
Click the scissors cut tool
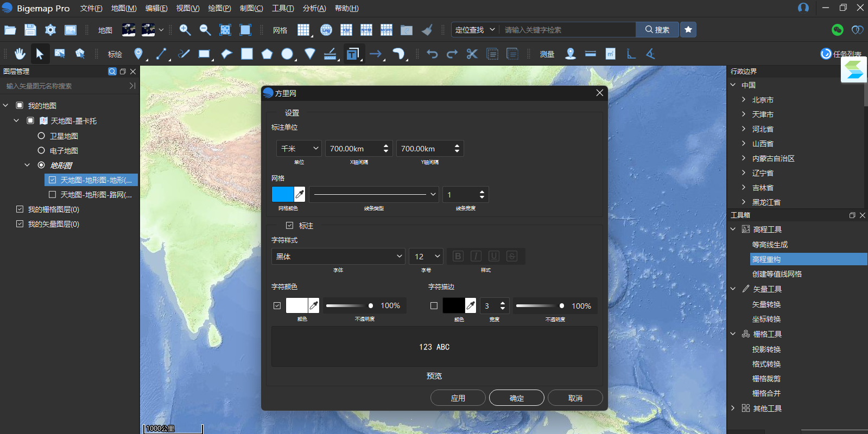[472, 54]
